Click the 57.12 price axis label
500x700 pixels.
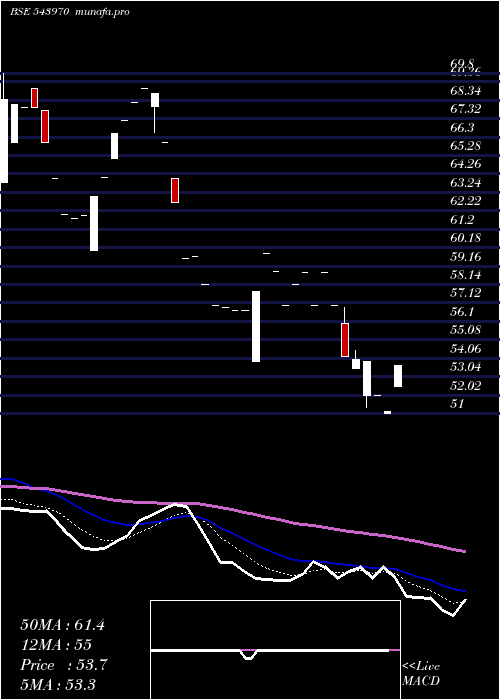pos(465,293)
